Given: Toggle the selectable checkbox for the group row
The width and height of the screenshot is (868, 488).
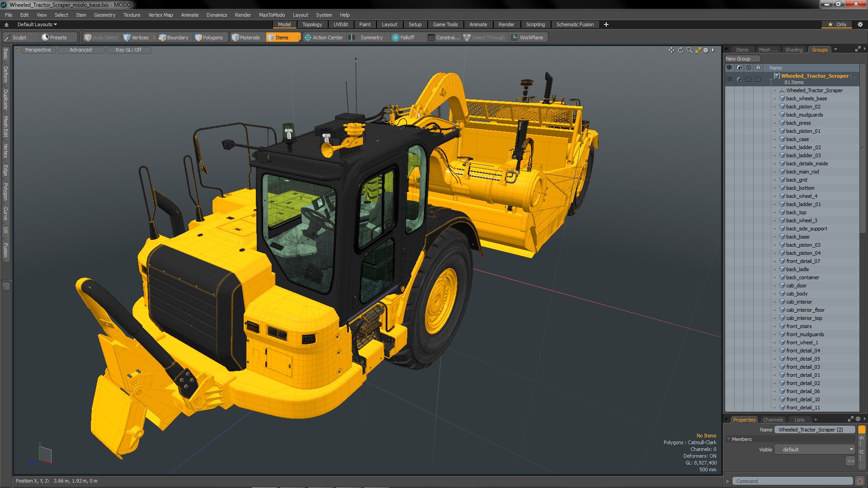Looking at the screenshot, I should (748, 79).
